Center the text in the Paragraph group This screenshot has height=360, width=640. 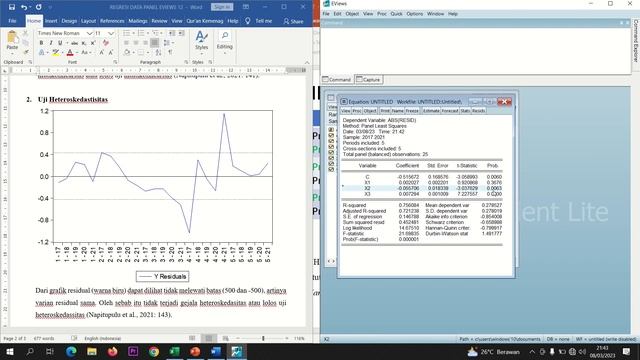(136, 43)
